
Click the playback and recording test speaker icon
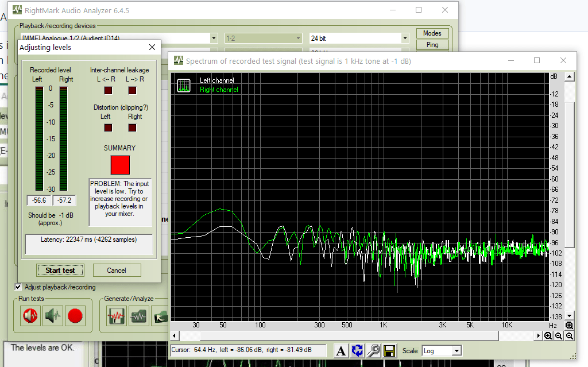pyautogui.click(x=30, y=315)
